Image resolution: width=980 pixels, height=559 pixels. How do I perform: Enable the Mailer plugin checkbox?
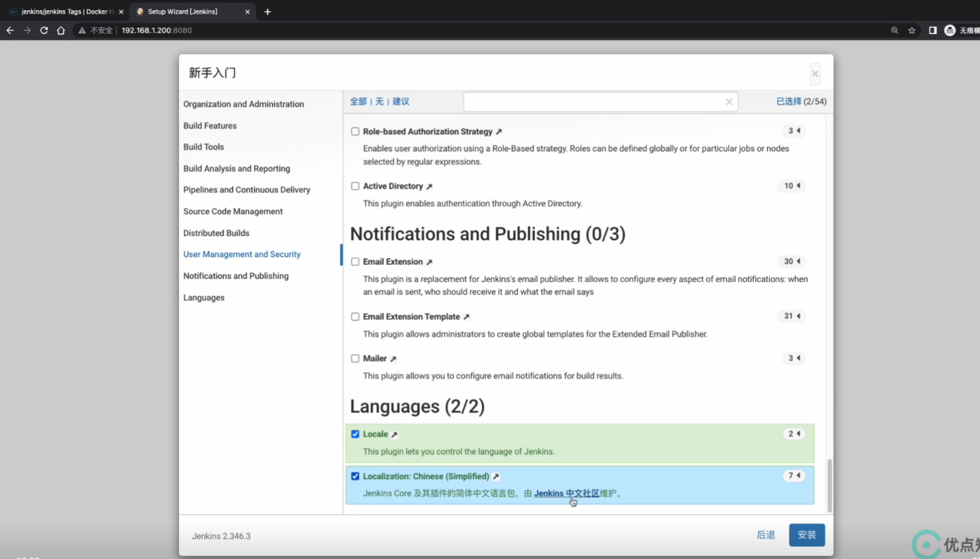click(x=355, y=358)
